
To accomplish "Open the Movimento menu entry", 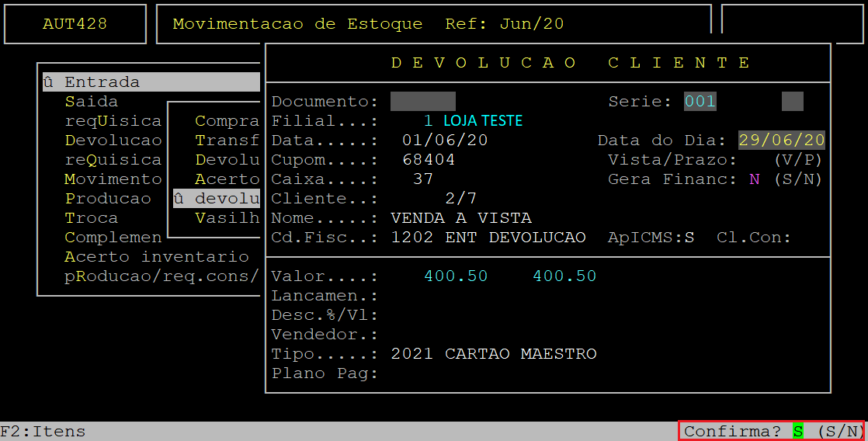I will point(113,179).
